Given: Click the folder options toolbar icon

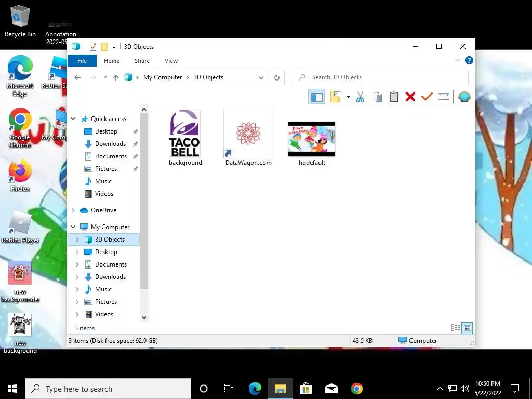Looking at the screenshot, I should coord(336,97).
